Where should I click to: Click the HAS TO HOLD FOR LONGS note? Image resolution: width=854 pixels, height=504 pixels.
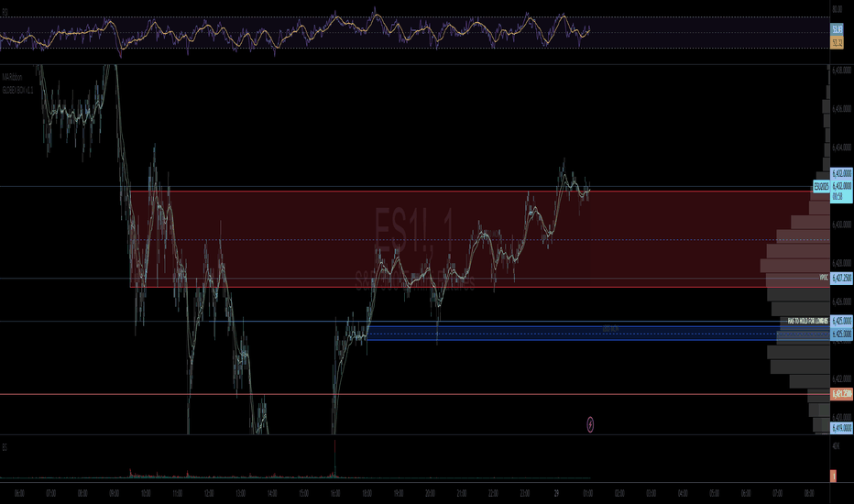[x=807, y=321]
